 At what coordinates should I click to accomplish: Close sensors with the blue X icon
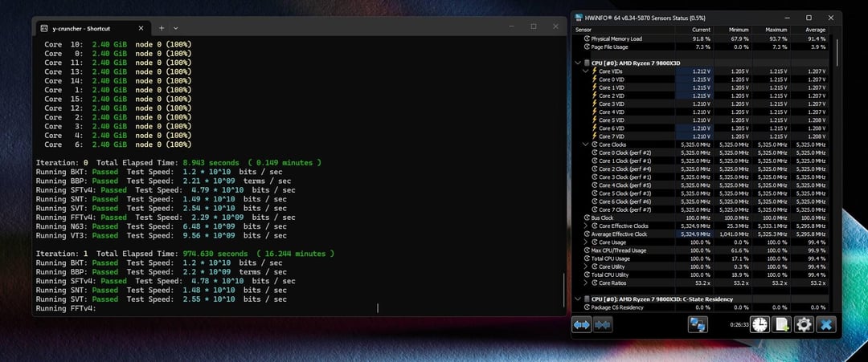[x=826, y=324]
